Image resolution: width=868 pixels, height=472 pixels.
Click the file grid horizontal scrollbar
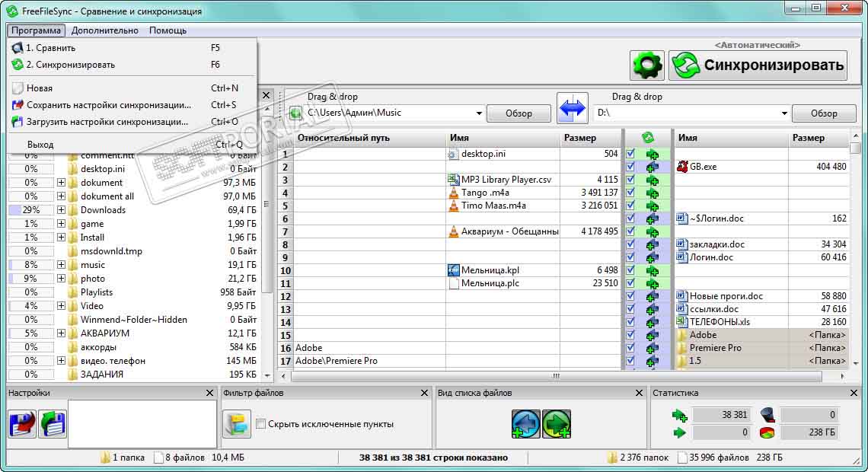coord(556,376)
